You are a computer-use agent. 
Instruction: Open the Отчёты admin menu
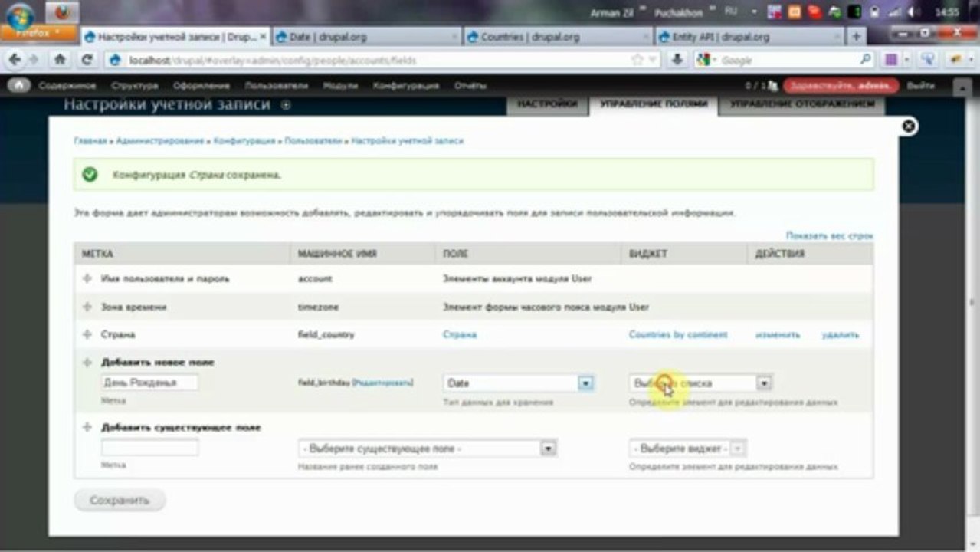point(470,86)
